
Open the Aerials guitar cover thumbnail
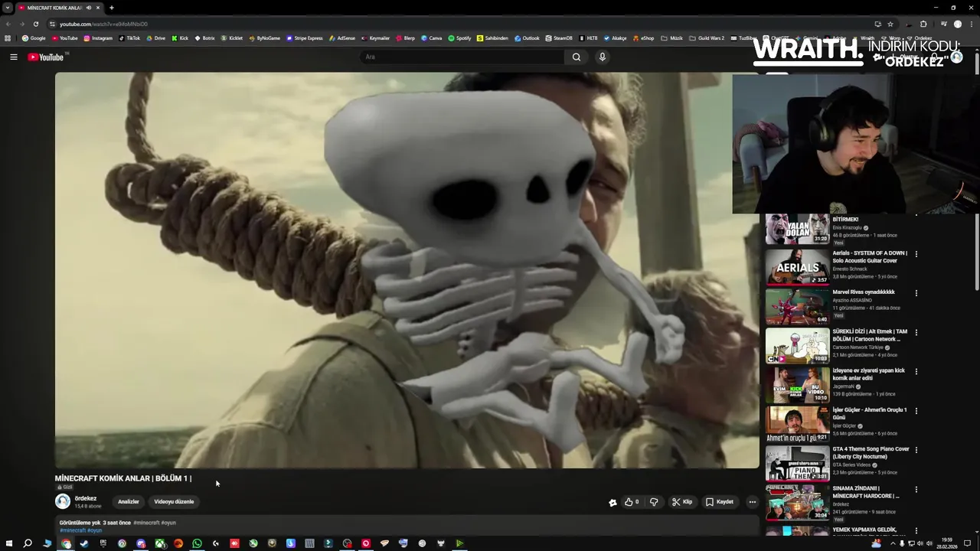click(x=797, y=267)
